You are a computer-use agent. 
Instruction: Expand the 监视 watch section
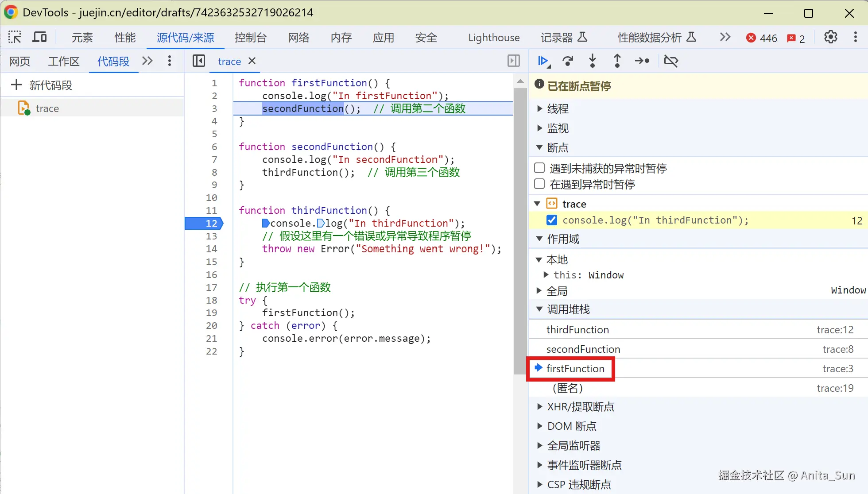557,128
